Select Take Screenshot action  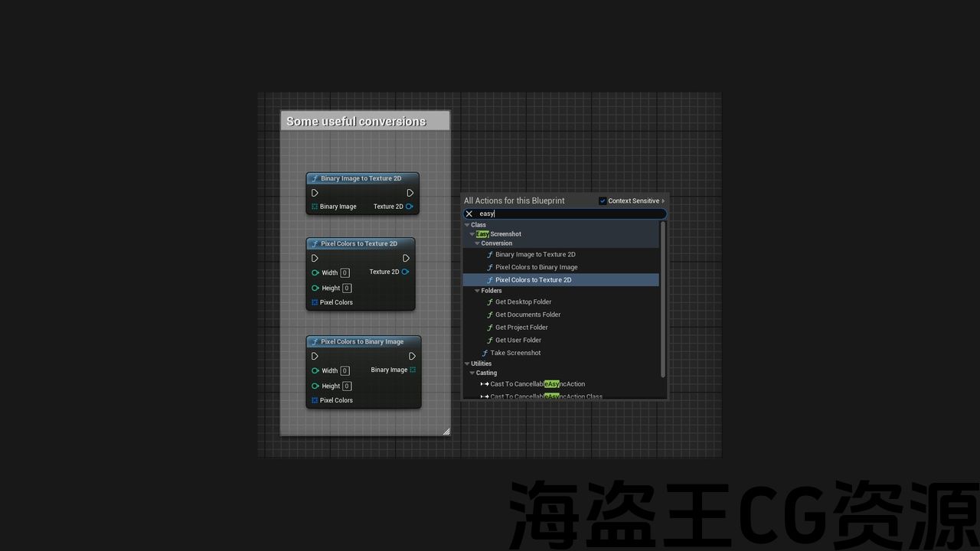coord(515,353)
